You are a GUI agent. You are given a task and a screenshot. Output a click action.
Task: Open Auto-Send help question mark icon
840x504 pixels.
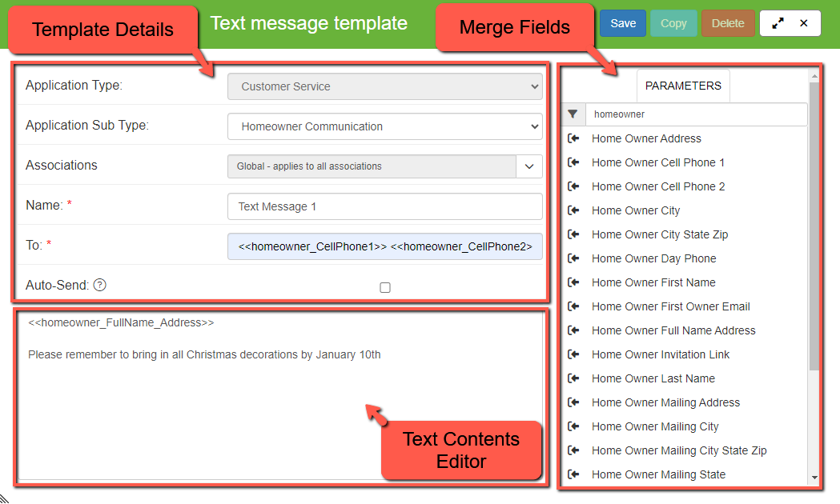click(x=100, y=285)
